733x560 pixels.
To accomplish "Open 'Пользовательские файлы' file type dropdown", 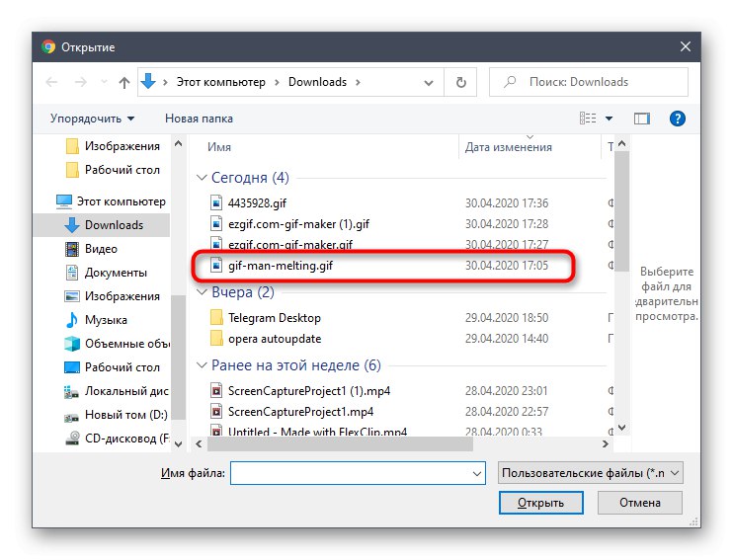I will (591, 473).
